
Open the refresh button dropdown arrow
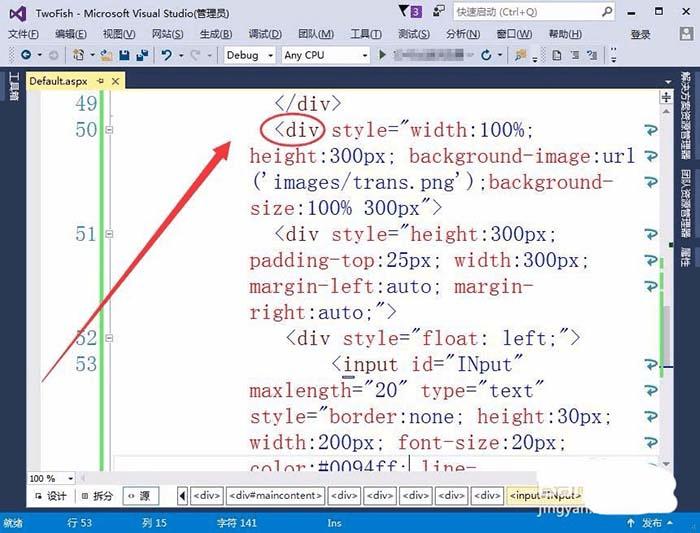pos(500,55)
